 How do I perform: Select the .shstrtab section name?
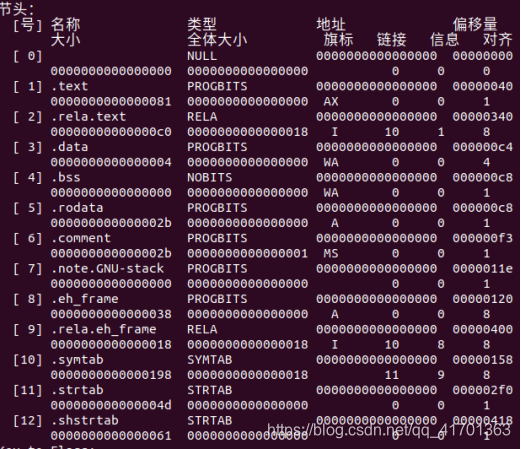[85, 420]
